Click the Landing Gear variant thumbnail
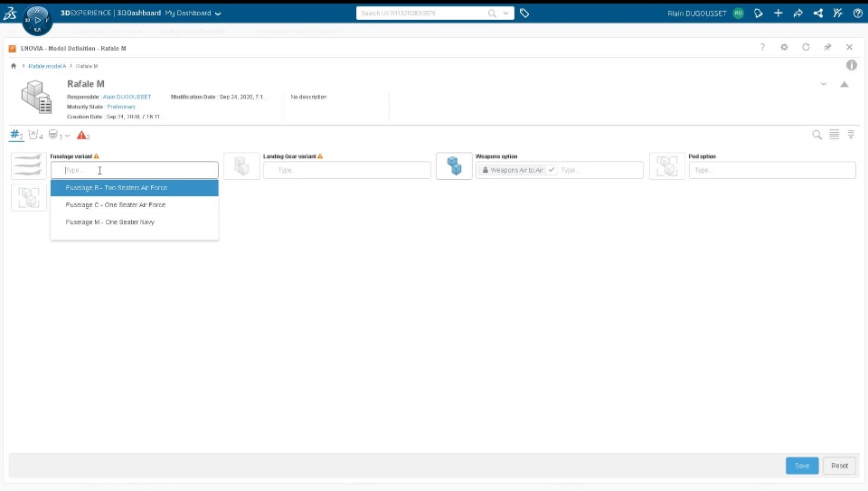 pyautogui.click(x=242, y=166)
